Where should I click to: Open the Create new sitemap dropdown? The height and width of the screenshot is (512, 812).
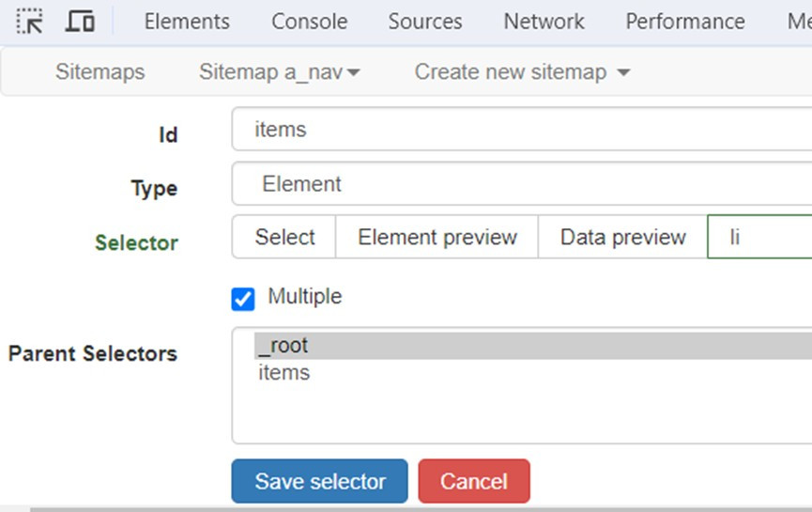pyautogui.click(x=522, y=71)
